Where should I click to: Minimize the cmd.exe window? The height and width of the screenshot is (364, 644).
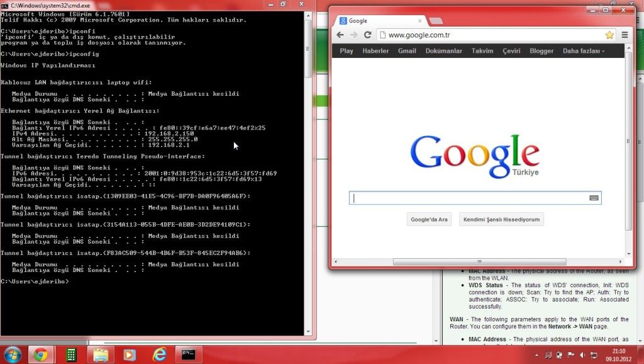coord(270,4)
